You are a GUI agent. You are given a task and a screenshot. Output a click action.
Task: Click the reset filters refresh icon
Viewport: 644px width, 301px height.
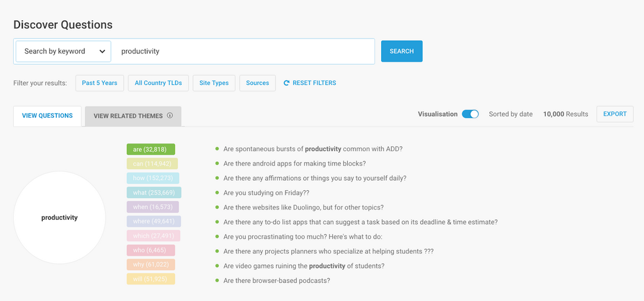[287, 83]
